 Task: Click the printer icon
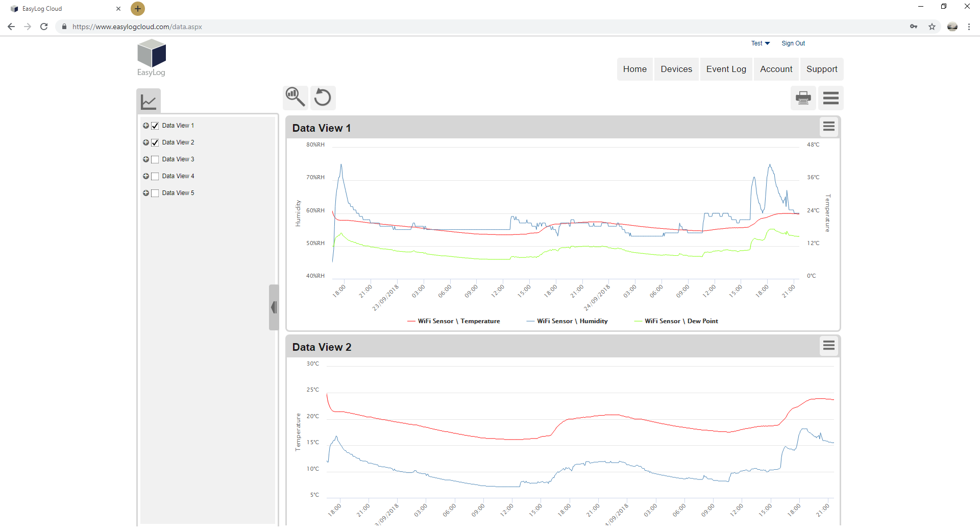click(x=803, y=98)
